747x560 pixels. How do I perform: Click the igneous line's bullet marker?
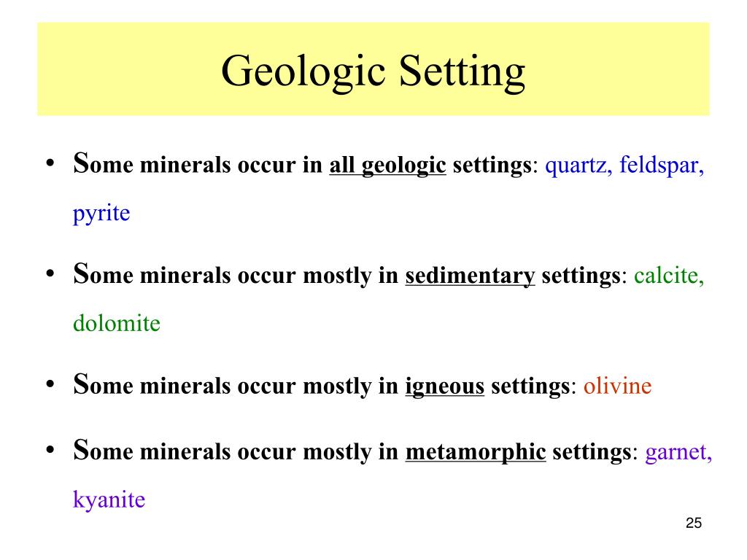point(50,384)
